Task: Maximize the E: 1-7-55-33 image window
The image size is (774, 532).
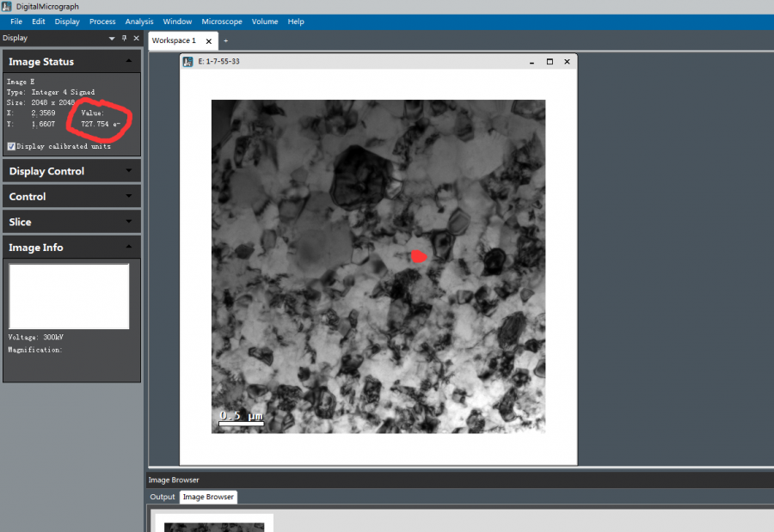Action: (x=550, y=62)
